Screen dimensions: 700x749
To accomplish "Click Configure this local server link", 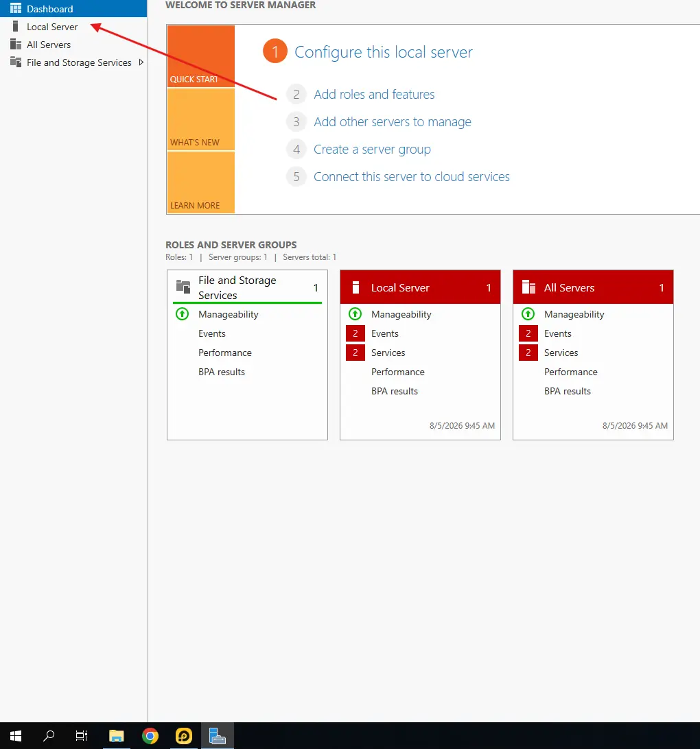I will pos(383,51).
